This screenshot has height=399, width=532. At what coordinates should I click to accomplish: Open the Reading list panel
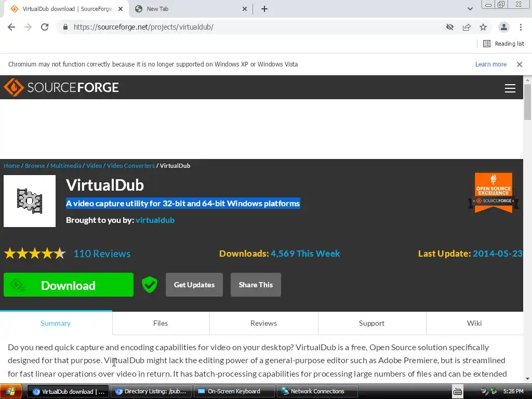[503, 44]
